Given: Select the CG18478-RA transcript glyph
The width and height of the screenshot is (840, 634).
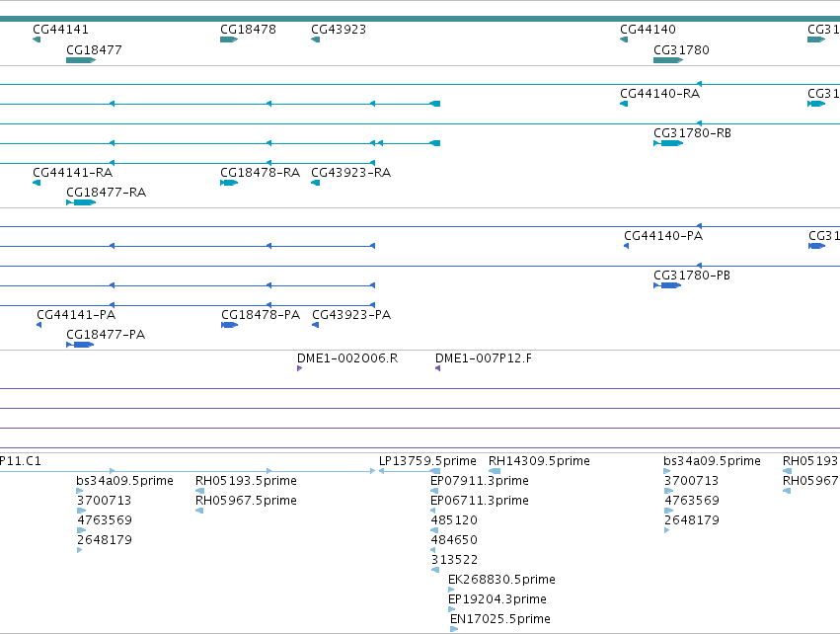Looking at the screenshot, I should [x=229, y=183].
